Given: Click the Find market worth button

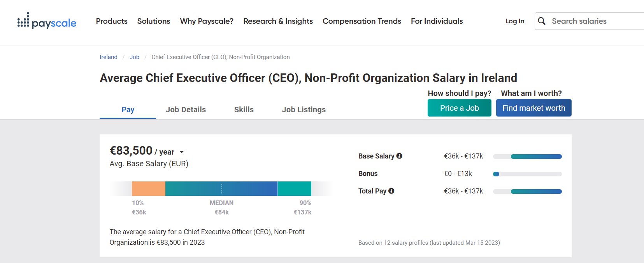Looking at the screenshot, I should coord(534,108).
